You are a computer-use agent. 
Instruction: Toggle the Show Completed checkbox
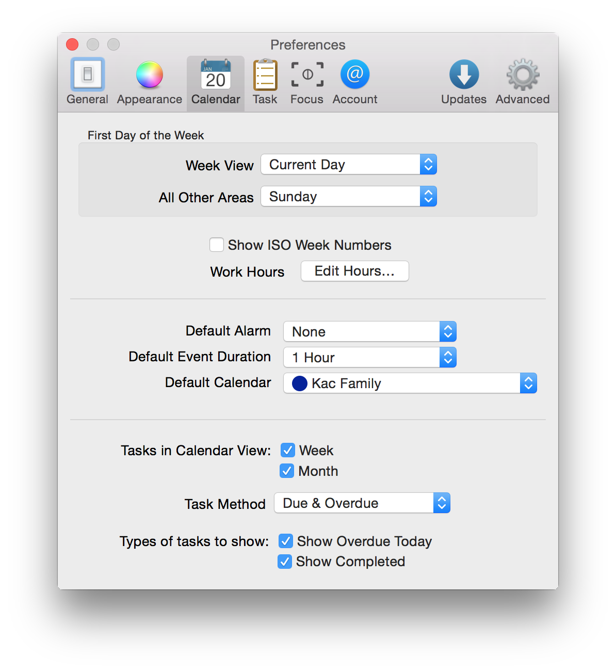[x=285, y=561]
